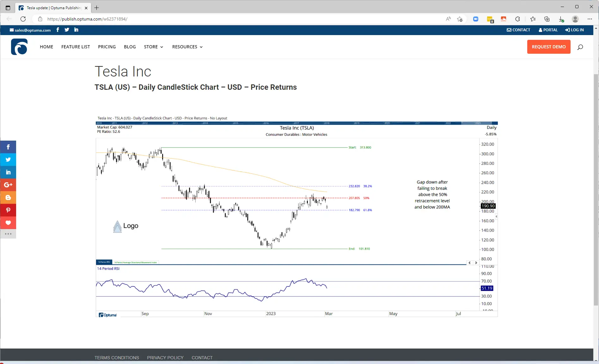Go back in browser history
This screenshot has width=599, height=364.
point(9,19)
